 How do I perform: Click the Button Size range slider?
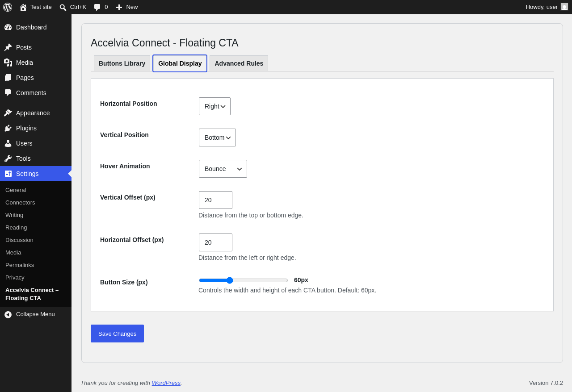[244, 280]
